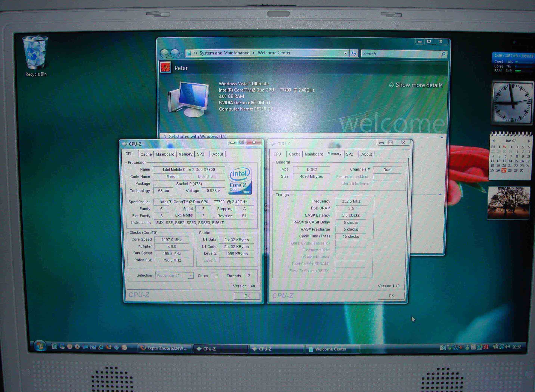Image resolution: width=535 pixels, height=392 pixels.
Task: Click the 'Intel Mobile Core 2 Duo X7700' name field
Action: [189, 169]
